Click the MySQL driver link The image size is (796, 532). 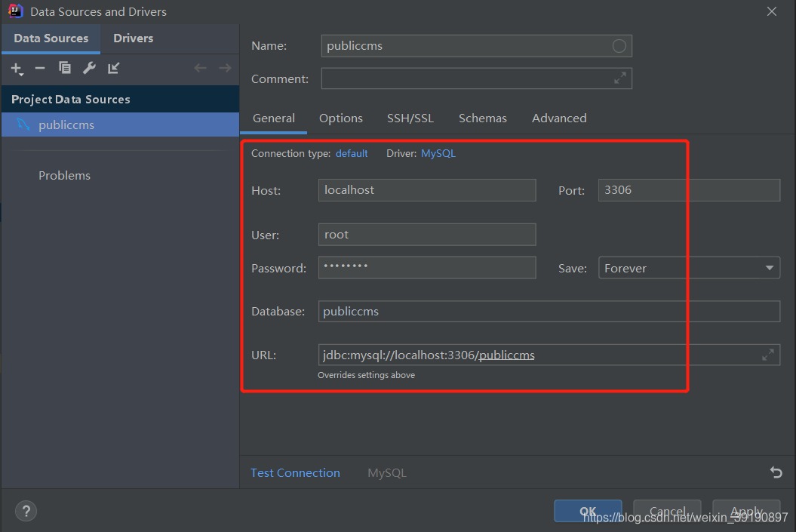(438, 153)
